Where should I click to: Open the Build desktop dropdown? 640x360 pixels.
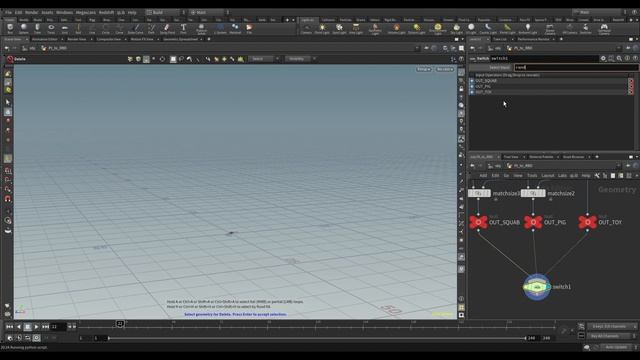pyautogui.click(x=163, y=12)
